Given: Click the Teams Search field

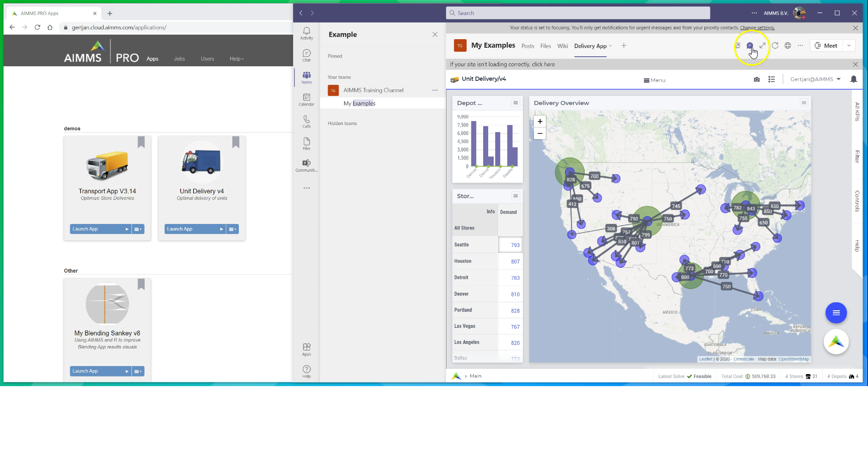Looking at the screenshot, I should 578,13.
